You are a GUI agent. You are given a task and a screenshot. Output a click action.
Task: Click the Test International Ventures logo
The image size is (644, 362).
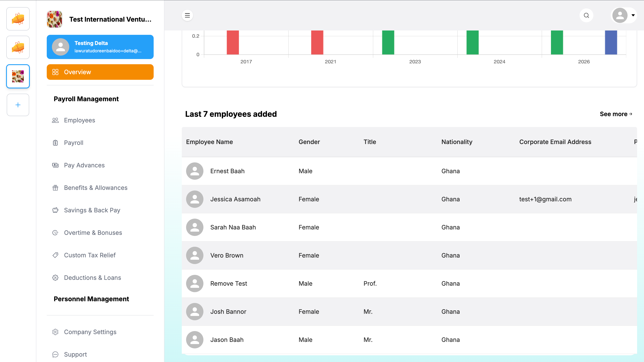click(54, 19)
